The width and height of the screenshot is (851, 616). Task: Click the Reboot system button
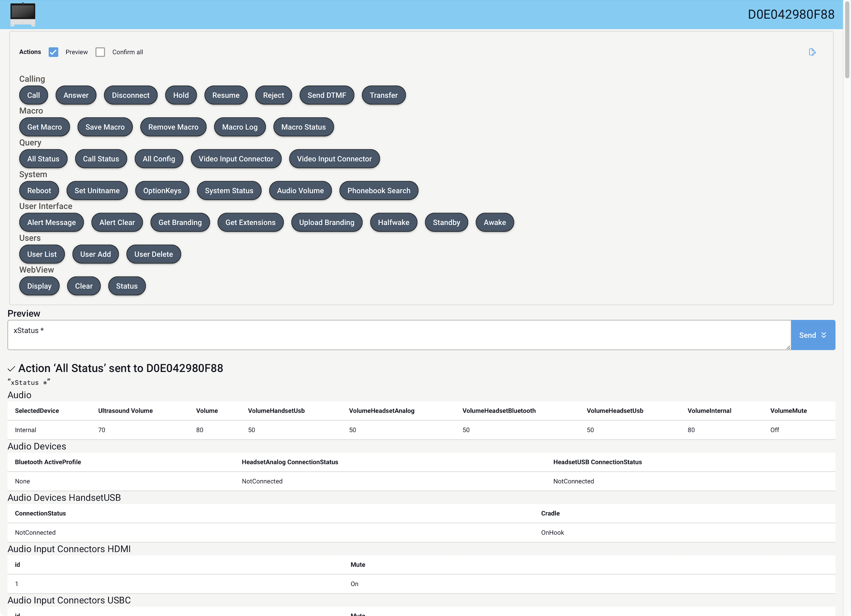point(39,191)
